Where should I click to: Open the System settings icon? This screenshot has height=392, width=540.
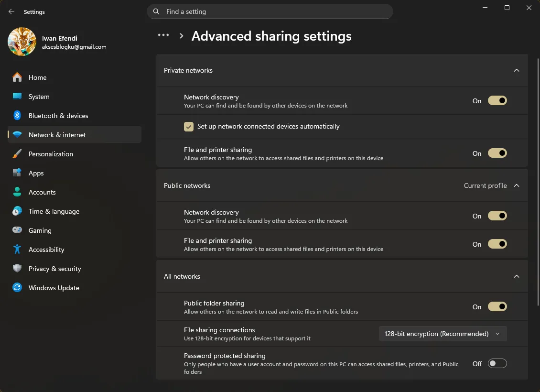(x=16, y=97)
